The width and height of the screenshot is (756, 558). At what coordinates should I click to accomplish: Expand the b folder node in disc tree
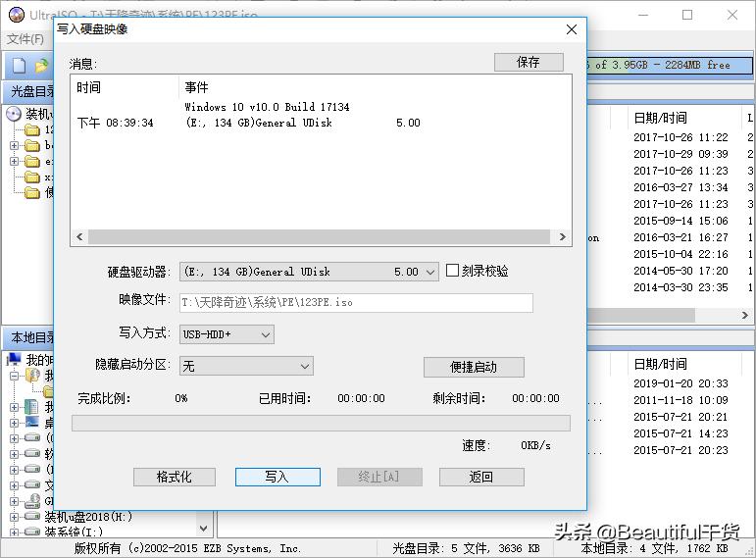coord(15,145)
